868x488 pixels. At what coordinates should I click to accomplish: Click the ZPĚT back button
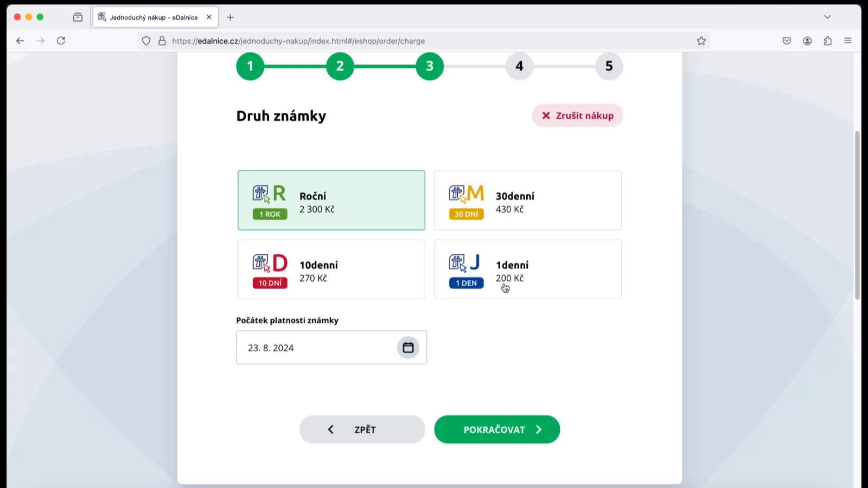362,429
